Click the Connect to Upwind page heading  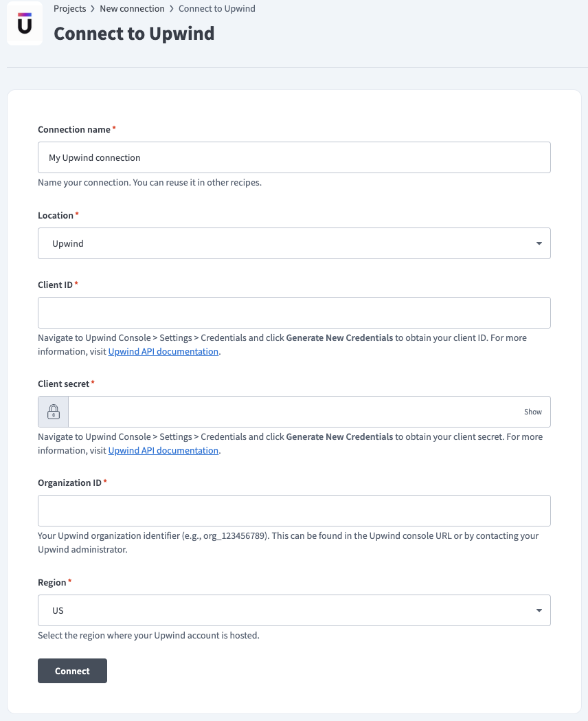[x=134, y=34]
